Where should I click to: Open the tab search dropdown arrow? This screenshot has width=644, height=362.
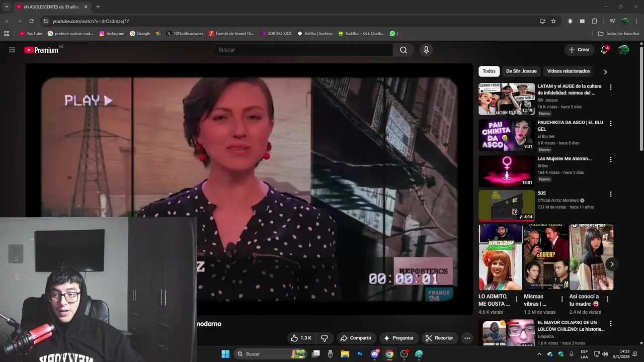pos(7,7)
